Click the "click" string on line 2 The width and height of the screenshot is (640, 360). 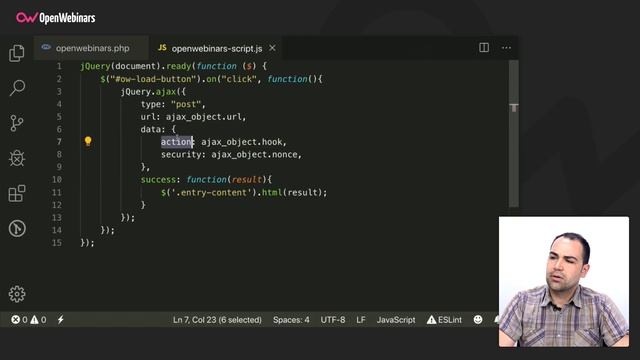click(x=239, y=79)
